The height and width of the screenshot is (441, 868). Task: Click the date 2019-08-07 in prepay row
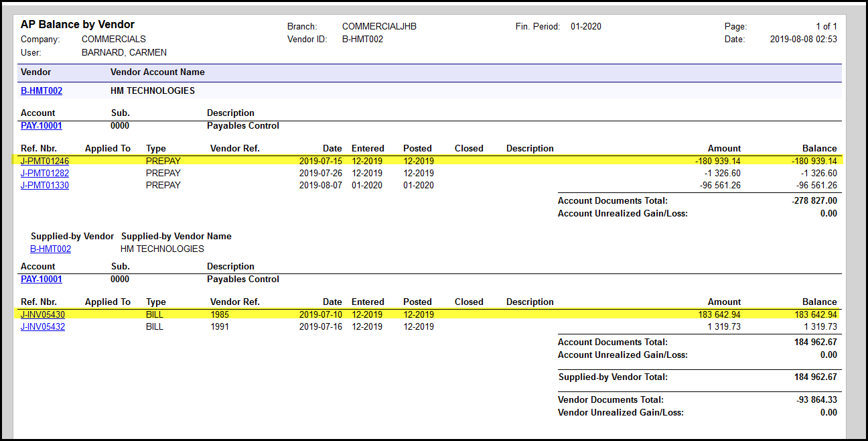[320, 185]
